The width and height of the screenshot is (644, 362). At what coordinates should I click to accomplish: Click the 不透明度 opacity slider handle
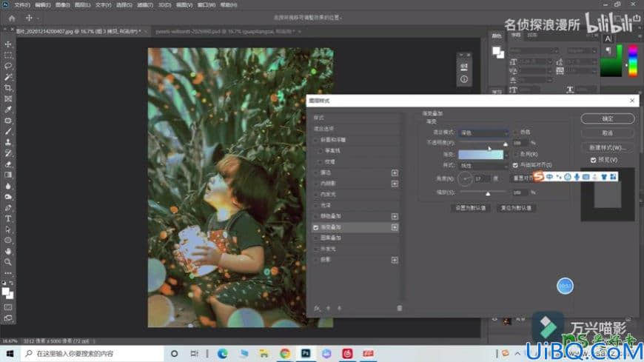505,144
